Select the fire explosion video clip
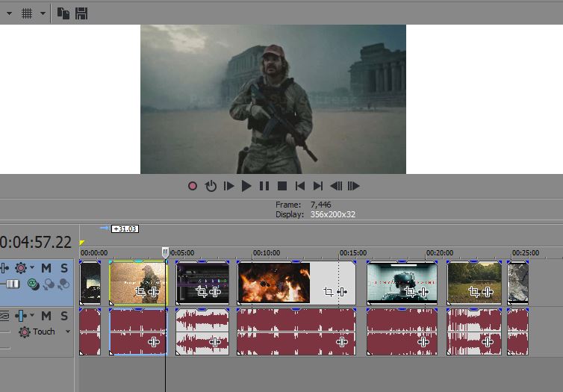This screenshot has width=563, height=392. point(296,283)
